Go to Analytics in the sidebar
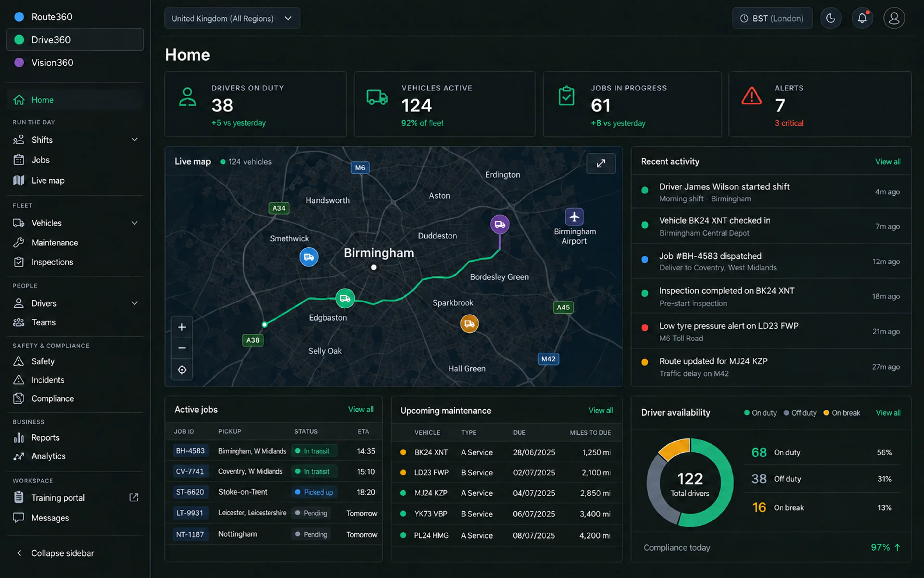The height and width of the screenshot is (578, 924). (x=75, y=456)
